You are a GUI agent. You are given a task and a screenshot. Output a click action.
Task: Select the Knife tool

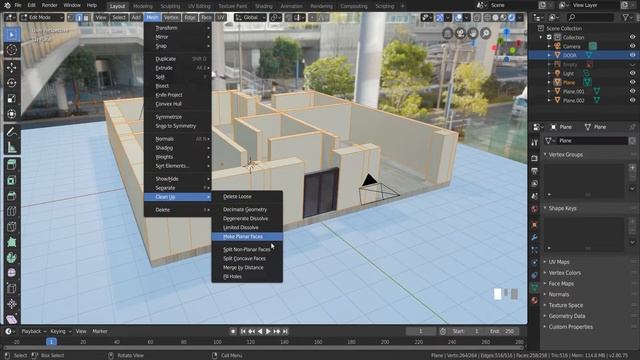(x=11, y=227)
